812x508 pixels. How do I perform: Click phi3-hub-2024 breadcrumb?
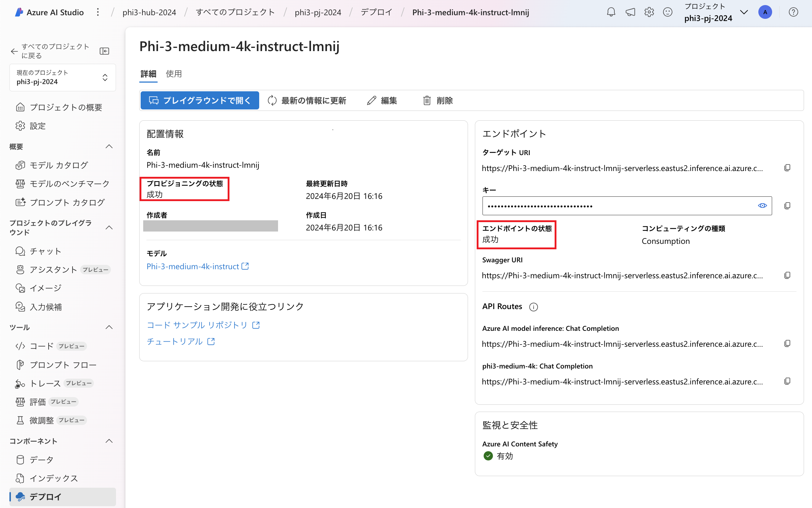pos(149,12)
